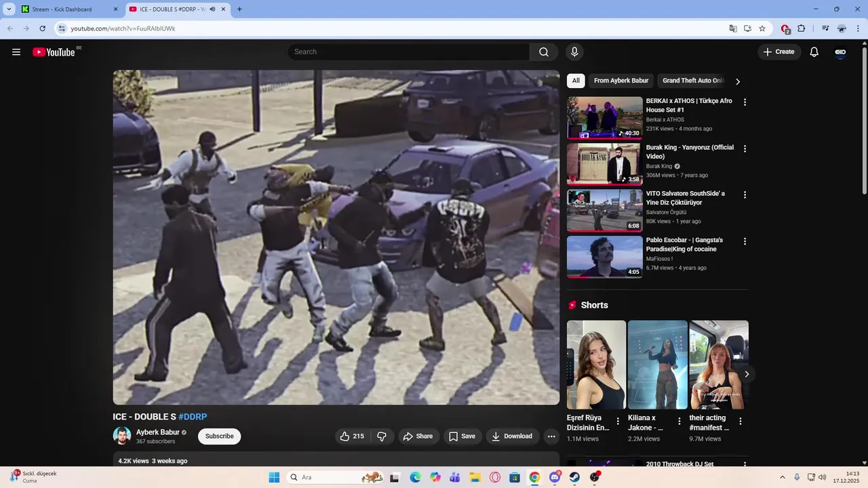Click the Create button
This screenshot has width=868, height=488.
click(x=779, y=52)
